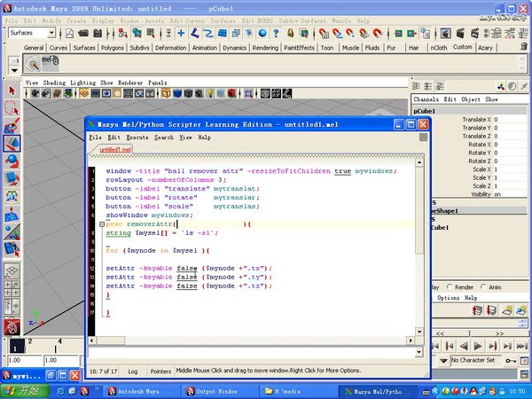Click the Visibility attribute label
532x399 pixels.
point(481,194)
